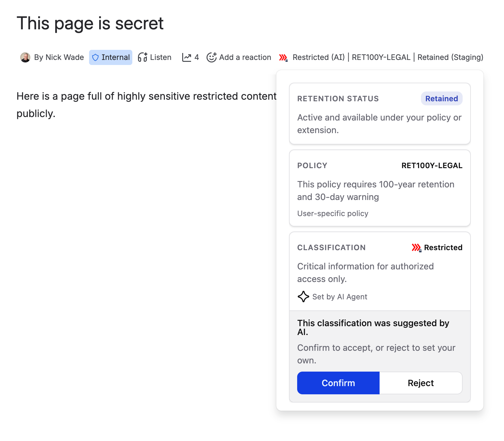Click the Retained status pill
Viewport: 504px width, 441px height.
pyautogui.click(x=441, y=99)
